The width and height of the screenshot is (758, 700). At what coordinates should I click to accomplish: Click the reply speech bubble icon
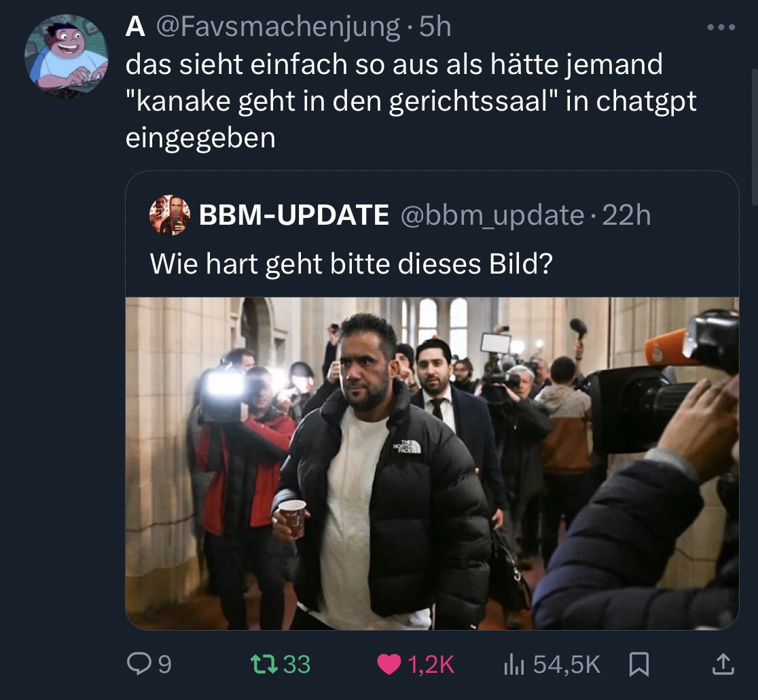click(x=139, y=664)
